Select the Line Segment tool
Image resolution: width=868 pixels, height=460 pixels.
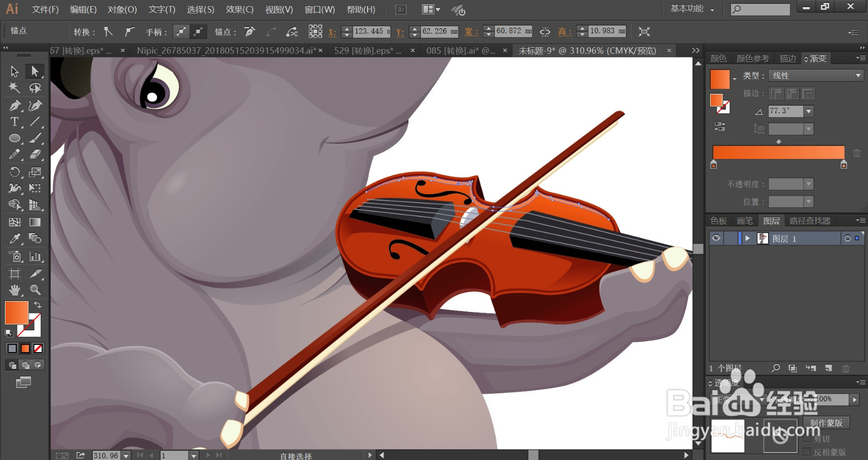click(x=35, y=122)
